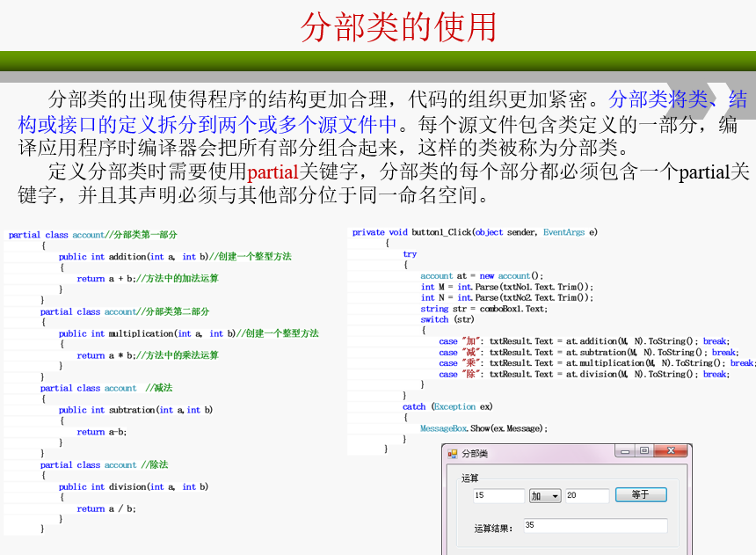
Task: Click the case "加" code line
Action: [584, 341]
